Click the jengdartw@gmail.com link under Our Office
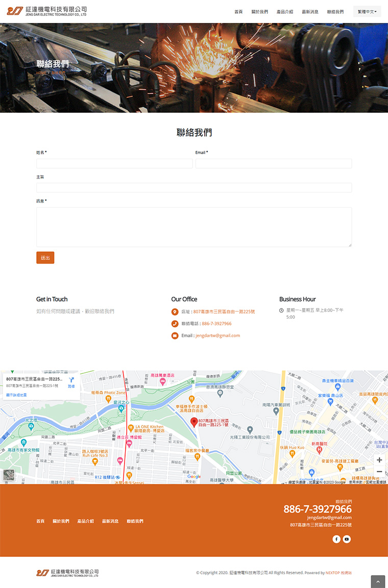 (x=217, y=336)
